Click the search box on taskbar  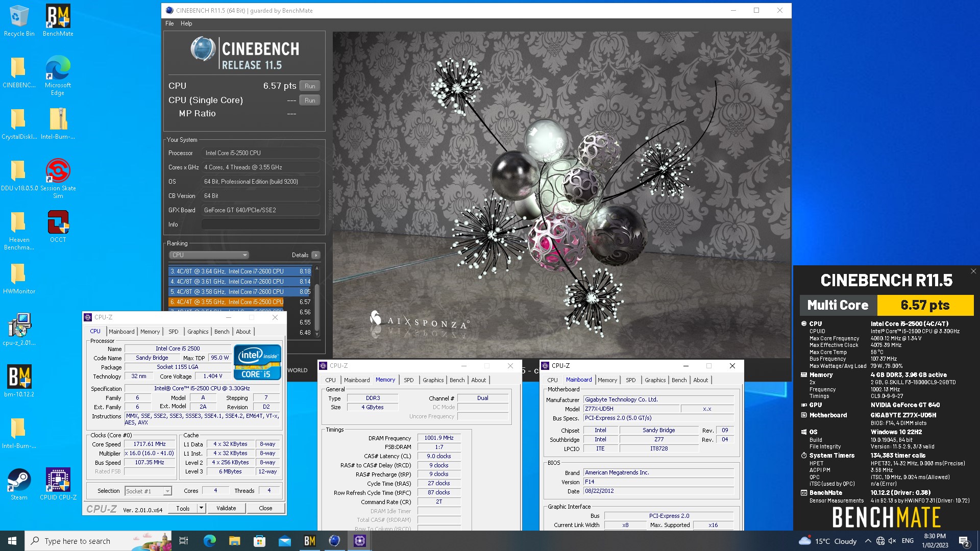click(99, 541)
